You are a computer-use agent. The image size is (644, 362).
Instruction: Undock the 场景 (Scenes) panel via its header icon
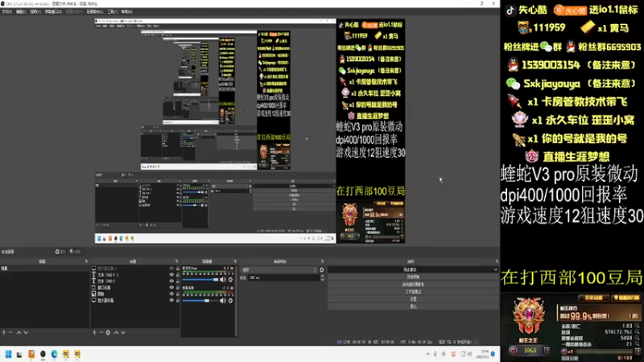click(x=86, y=261)
